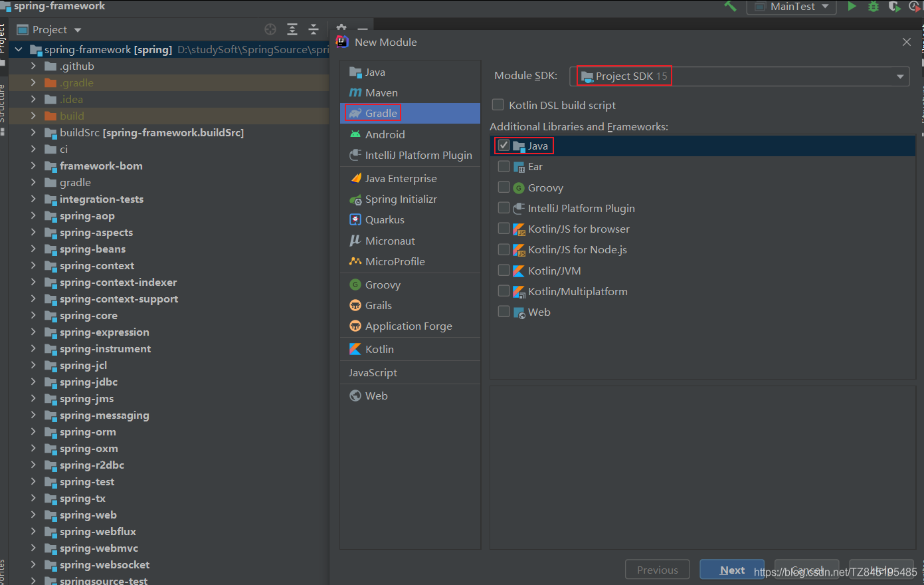Click Collapse All icon in Project toolbar
The height and width of the screenshot is (585, 924).
(x=314, y=29)
